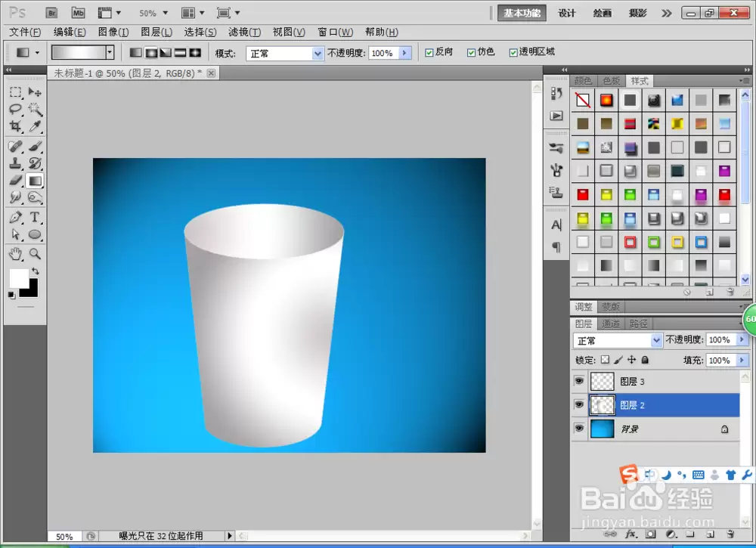Toggle the 透明区域 transparency checkbox
Screen dimensions: 756x548
point(513,53)
